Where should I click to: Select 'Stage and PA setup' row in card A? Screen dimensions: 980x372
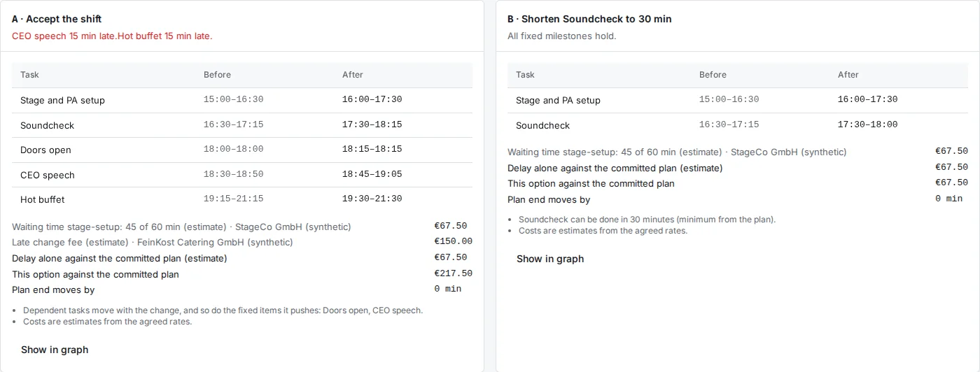[x=242, y=100]
